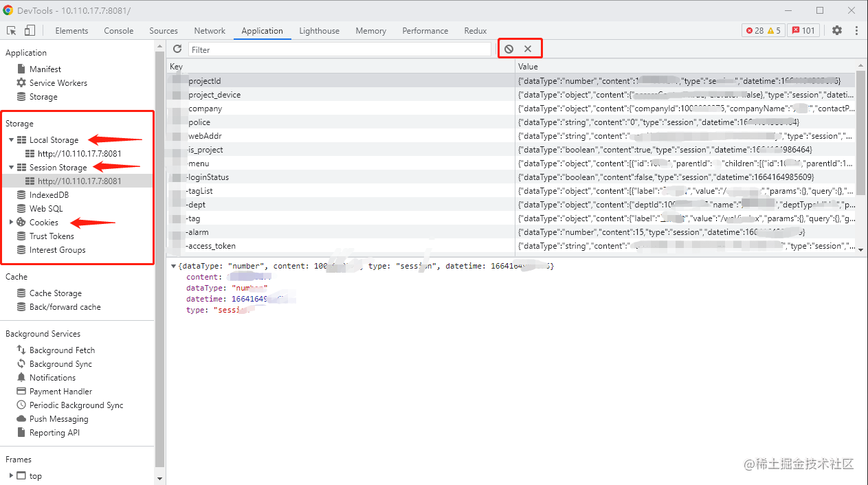868x485 pixels.
Task: Click the refresh storage icon
Action: coord(177,49)
